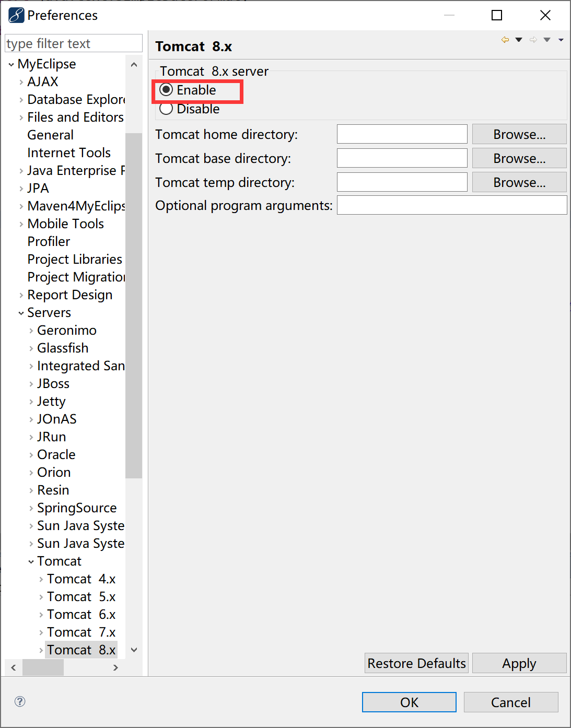The image size is (571, 728).
Task: Click the Apply button
Action: (519, 663)
